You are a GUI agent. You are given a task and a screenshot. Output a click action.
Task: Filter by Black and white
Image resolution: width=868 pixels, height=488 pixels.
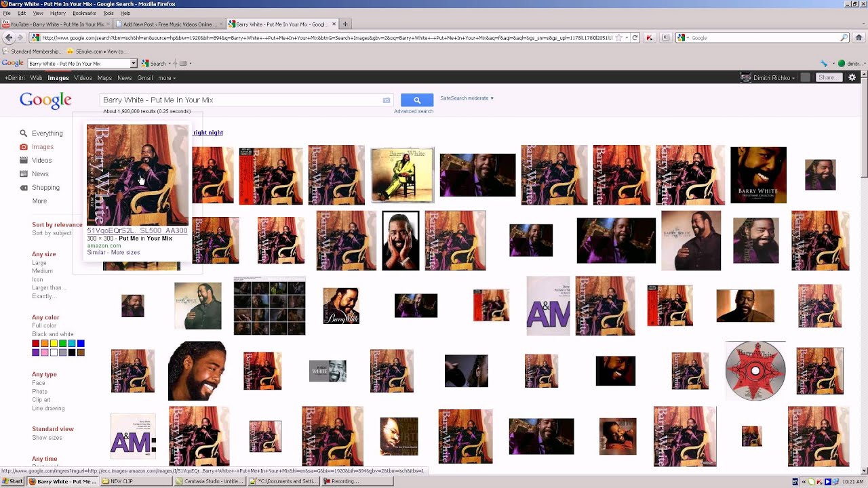[53, 334]
